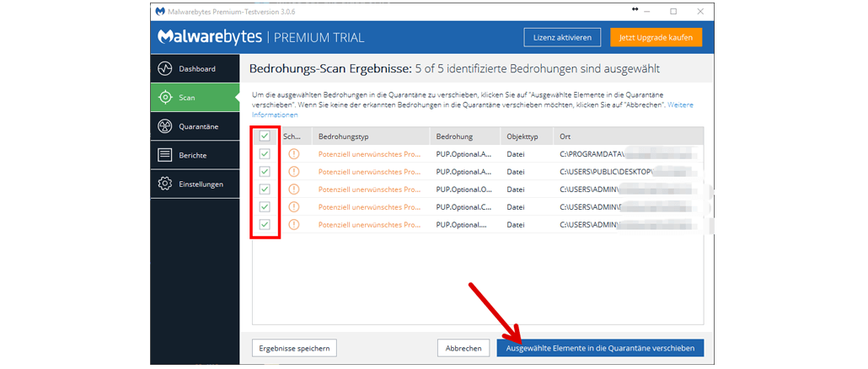The width and height of the screenshot is (868, 369).
Task: Click the Malwarebytes logo in title bar
Action: coord(160,11)
